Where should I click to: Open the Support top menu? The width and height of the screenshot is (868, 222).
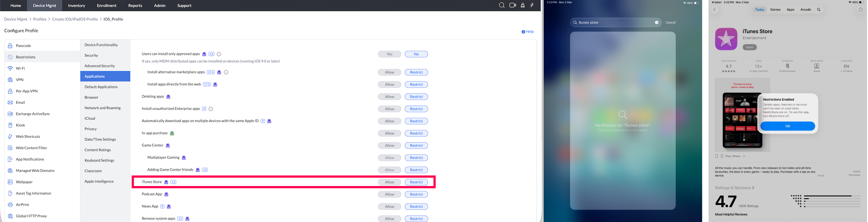[x=184, y=5]
